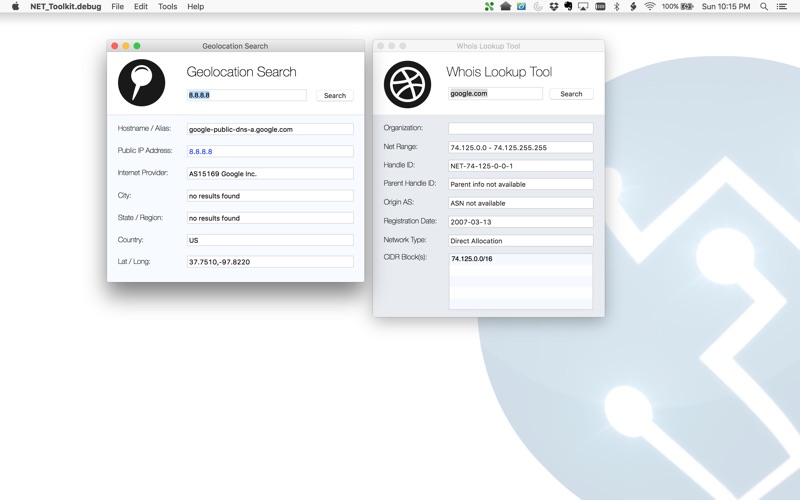The image size is (800, 500).
Task: Click the blue square menu bar icon
Action: [x=521, y=7]
